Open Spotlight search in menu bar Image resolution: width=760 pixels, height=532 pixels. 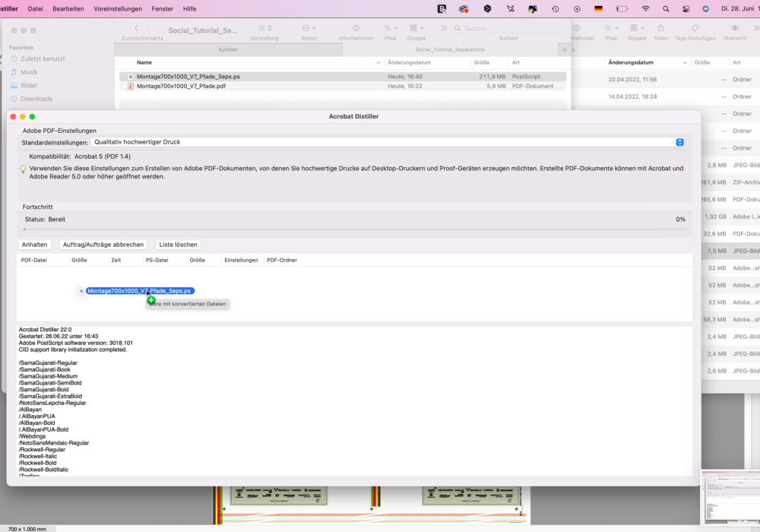pyautogui.click(x=666, y=8)
